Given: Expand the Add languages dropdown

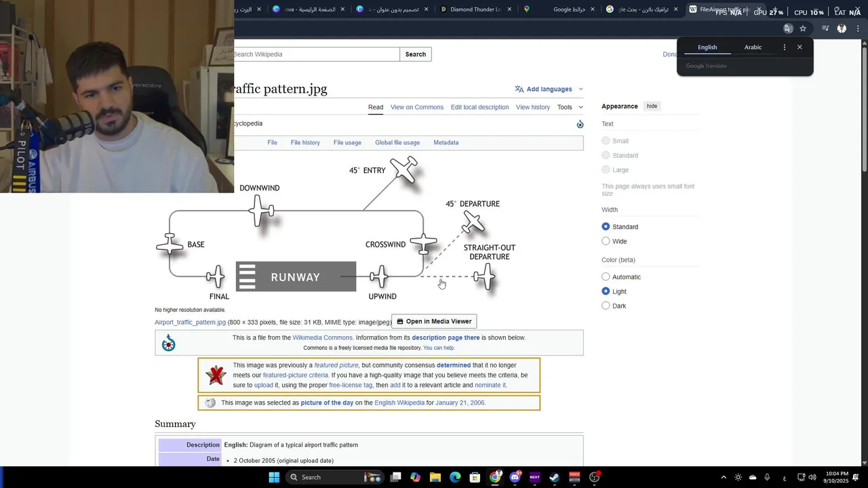Looking at the screenshot, I should pos(580,89).
